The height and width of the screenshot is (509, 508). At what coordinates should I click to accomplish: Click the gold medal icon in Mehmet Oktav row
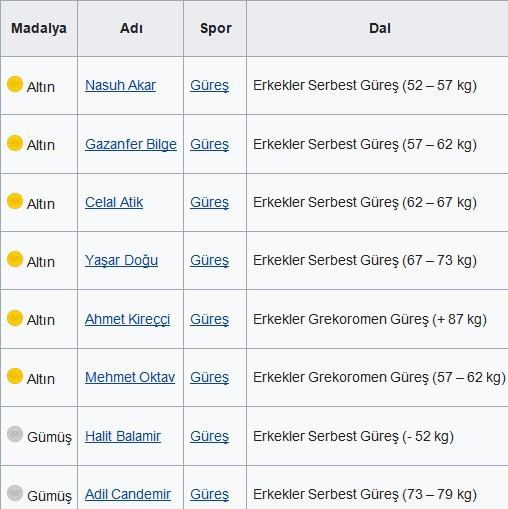(15, 376)
